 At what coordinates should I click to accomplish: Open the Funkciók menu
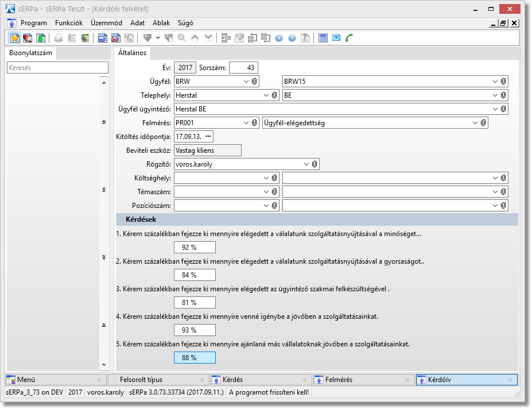click(69, 23)
